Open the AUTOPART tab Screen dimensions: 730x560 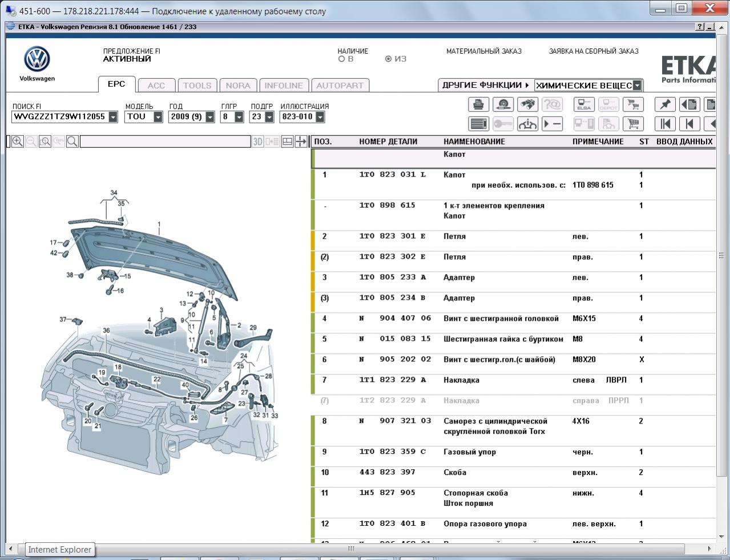click(x=340, y=86)
